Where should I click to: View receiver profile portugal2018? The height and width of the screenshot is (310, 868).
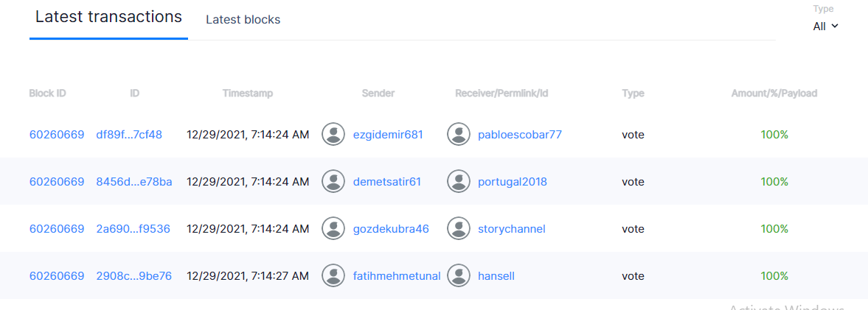coord(513,182)
